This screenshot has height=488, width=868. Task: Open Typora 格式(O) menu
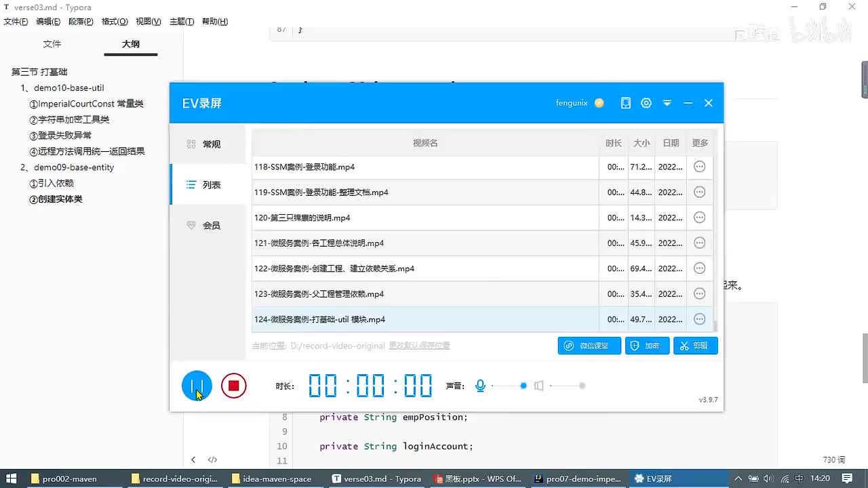coord(115,22)
